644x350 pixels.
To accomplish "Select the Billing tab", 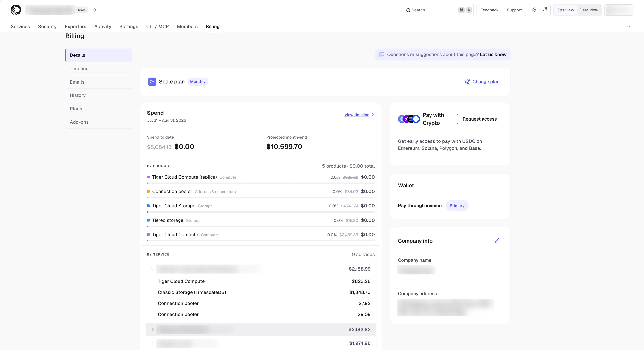I will (213, 26).
